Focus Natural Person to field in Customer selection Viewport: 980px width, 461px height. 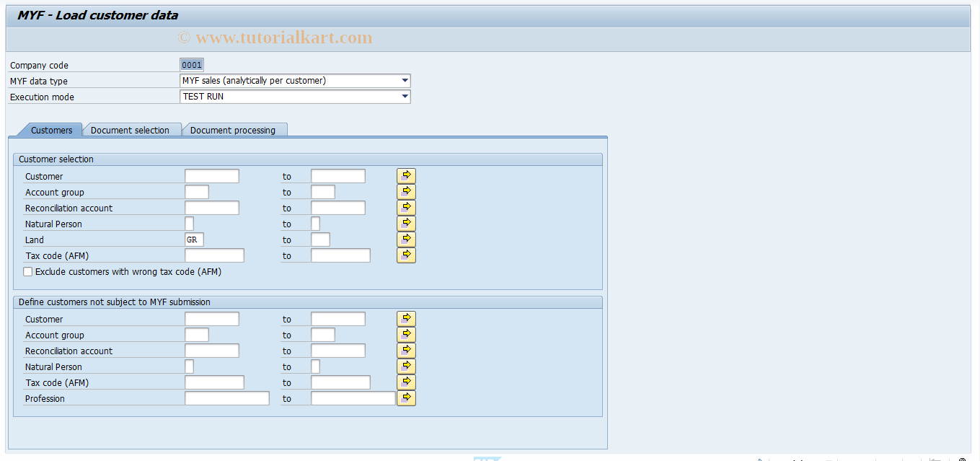(316, 224)
